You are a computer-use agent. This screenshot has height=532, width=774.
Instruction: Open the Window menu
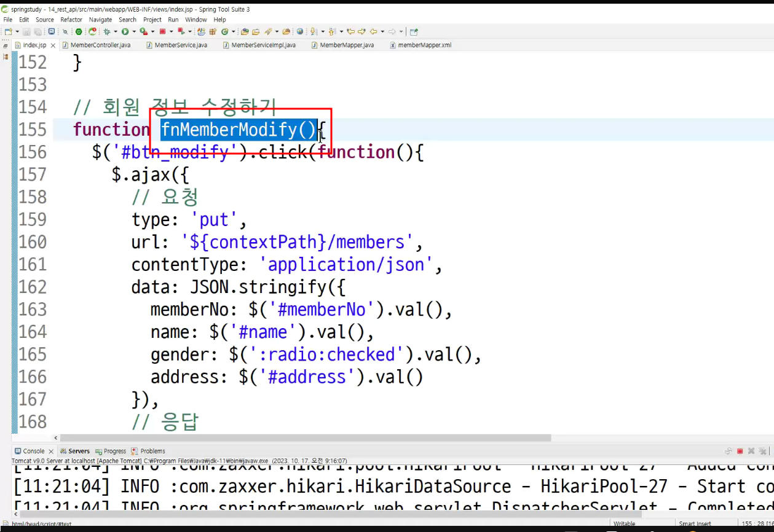(196, 20)
